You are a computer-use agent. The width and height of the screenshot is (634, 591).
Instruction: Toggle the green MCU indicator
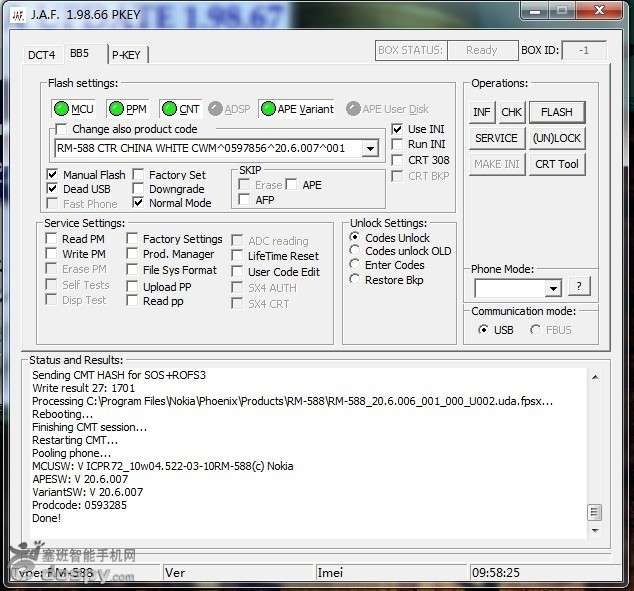click(62, 109)
